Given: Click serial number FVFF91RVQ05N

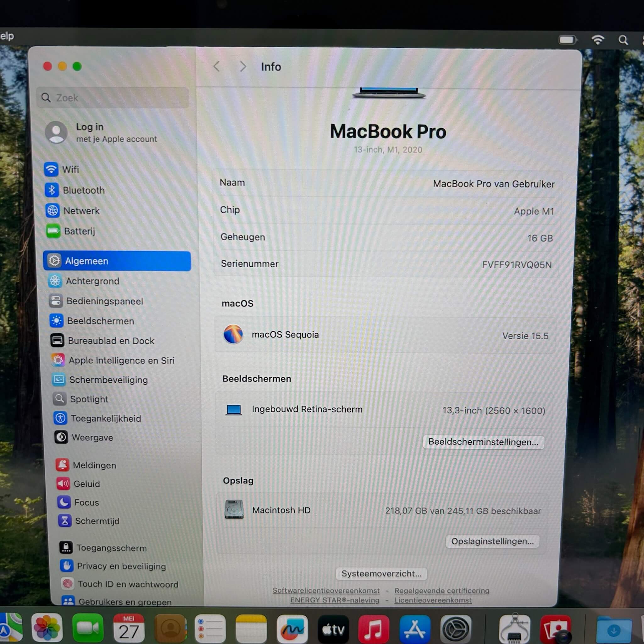Looking at the screenshot, I should point(517,265).
